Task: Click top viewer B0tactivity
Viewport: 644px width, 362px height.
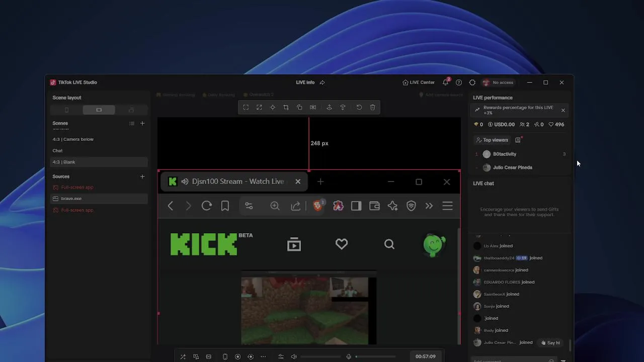Action: (x=521, y=154)
